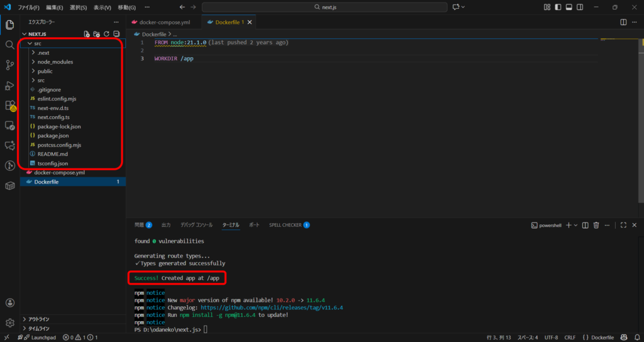This screenshot has height=342, width=644.
Task: Maximize the terminal panel size
Action: coord(623,224)
